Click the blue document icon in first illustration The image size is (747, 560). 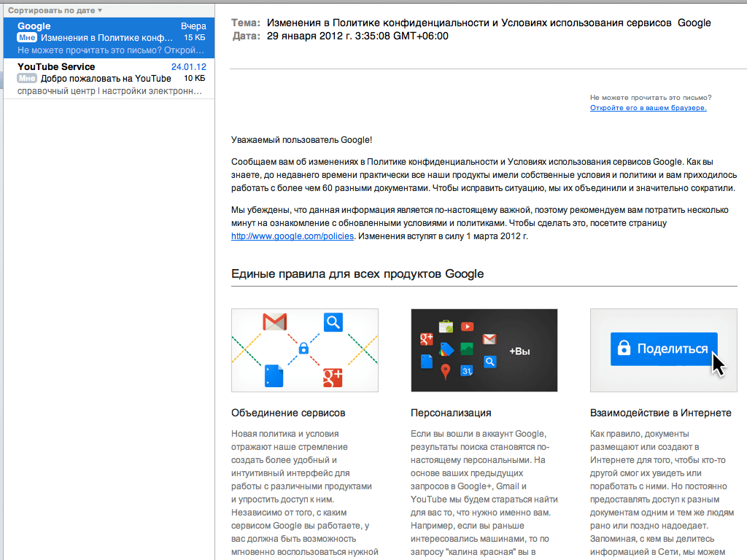(274, 376)
